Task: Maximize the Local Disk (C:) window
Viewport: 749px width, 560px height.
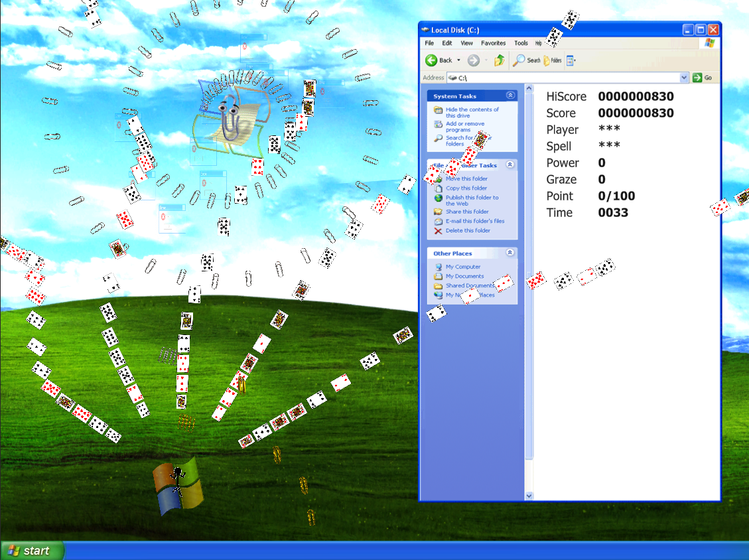Action: 701,30
